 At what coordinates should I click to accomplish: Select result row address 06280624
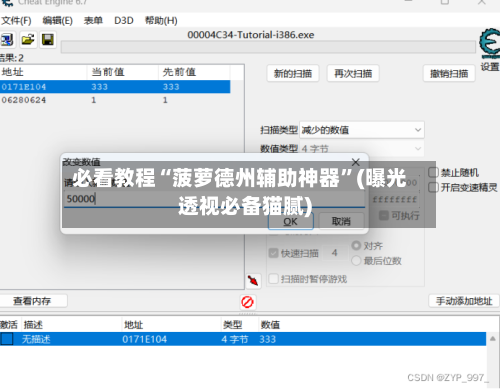tap(115, 100)
